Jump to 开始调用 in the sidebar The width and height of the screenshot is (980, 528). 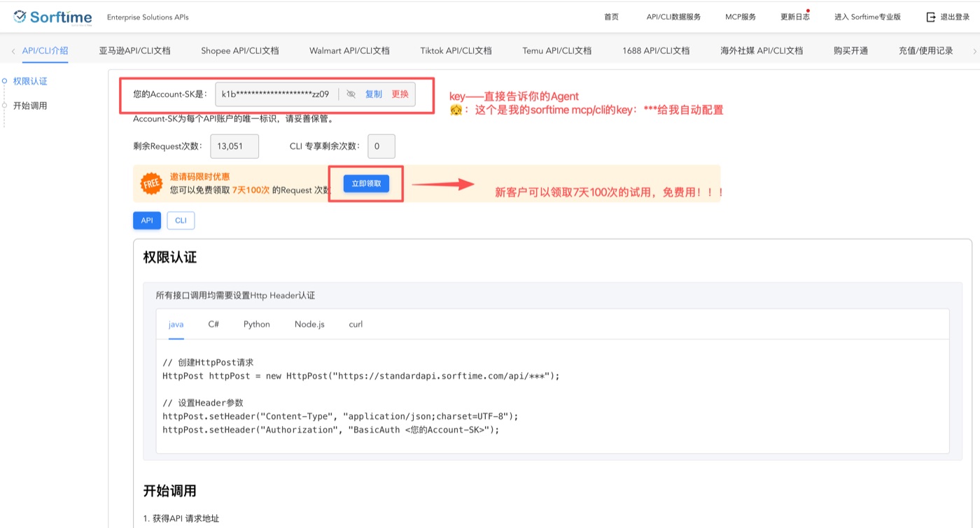(30, 106)
